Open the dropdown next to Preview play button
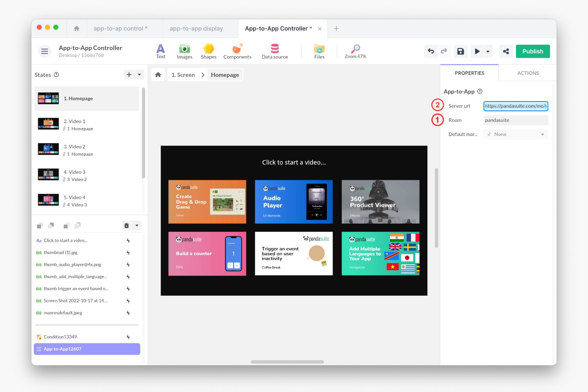The width and height of the screenshot is (588, 392). click(x=487, y=51)
